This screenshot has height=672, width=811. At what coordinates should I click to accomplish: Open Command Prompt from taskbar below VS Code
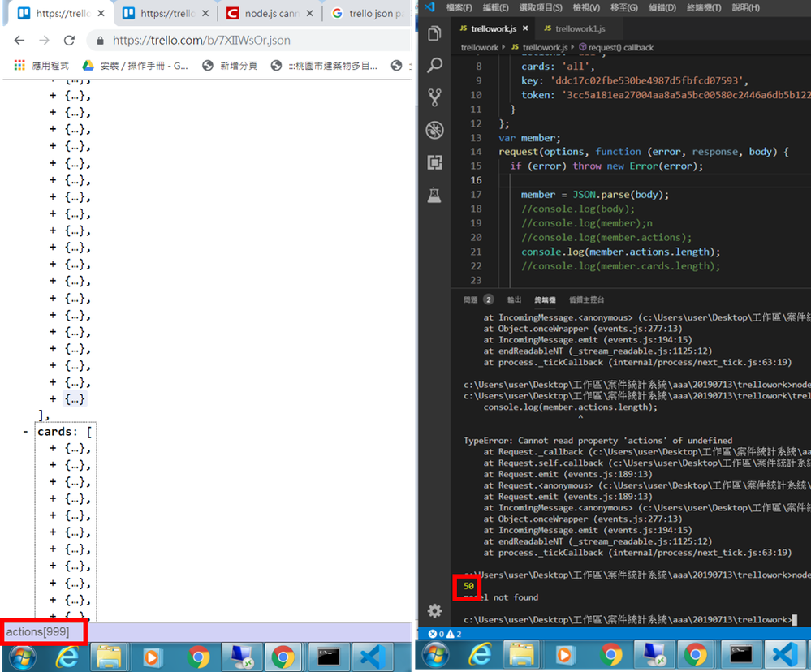(x=740, y=655)
